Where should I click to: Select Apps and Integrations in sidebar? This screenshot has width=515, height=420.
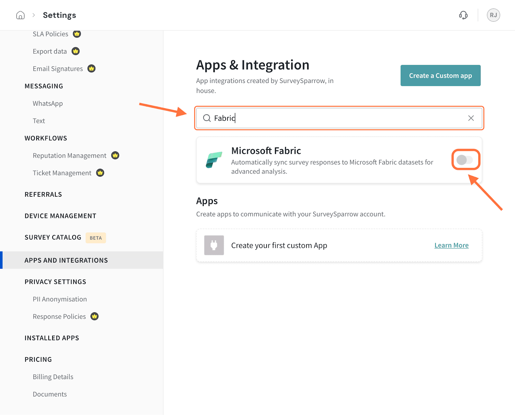[66, 260]
